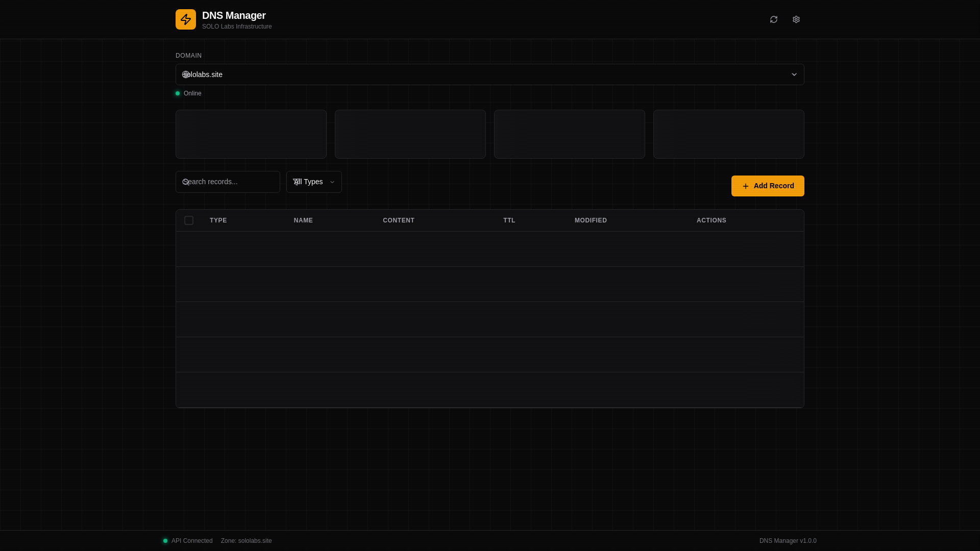The height and width of the screenshot is (551, 980).
Task: Click the DNS Manager lightning bolt logo
Action: pos(186,19)
